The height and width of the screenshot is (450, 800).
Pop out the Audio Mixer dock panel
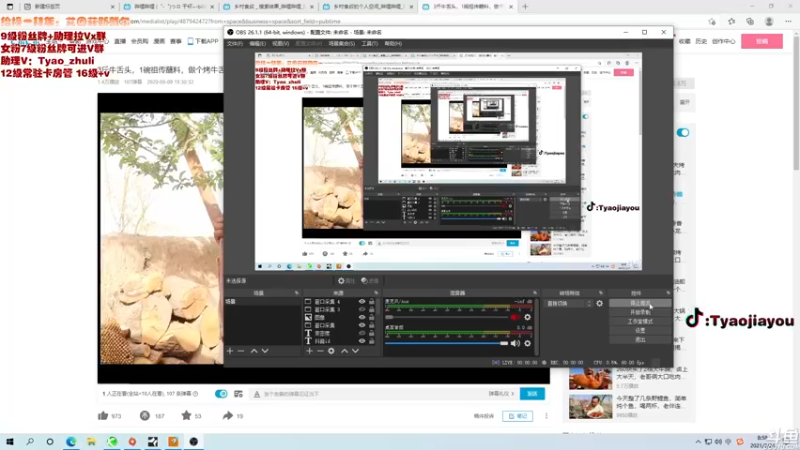click(535, 293)
